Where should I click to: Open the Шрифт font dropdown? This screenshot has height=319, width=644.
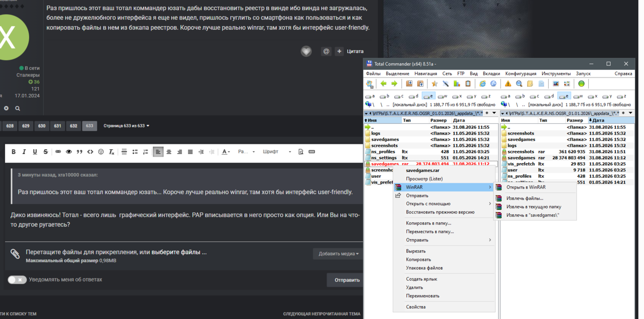tap(277, 152)
